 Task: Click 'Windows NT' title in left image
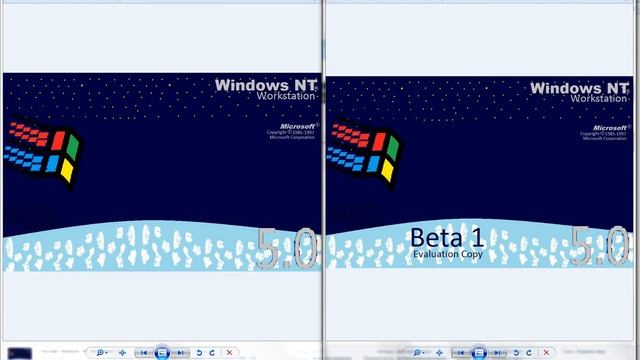point(265,85)
